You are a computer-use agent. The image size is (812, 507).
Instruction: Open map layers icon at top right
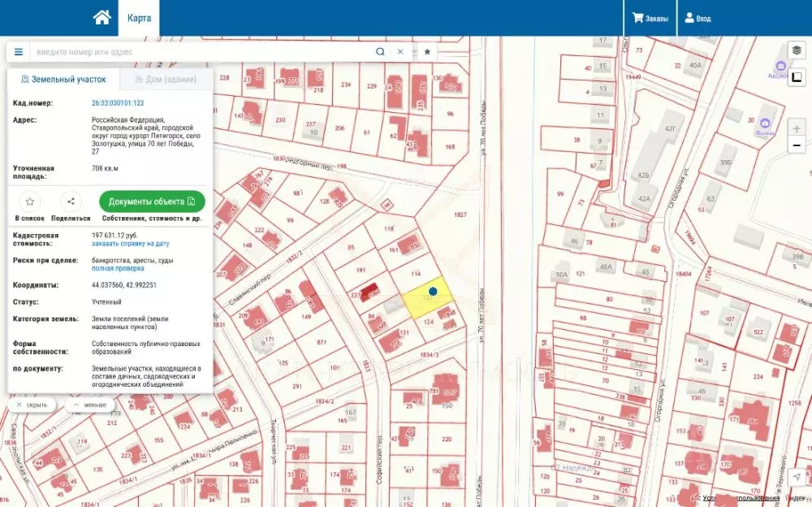(x=797, y=50)
